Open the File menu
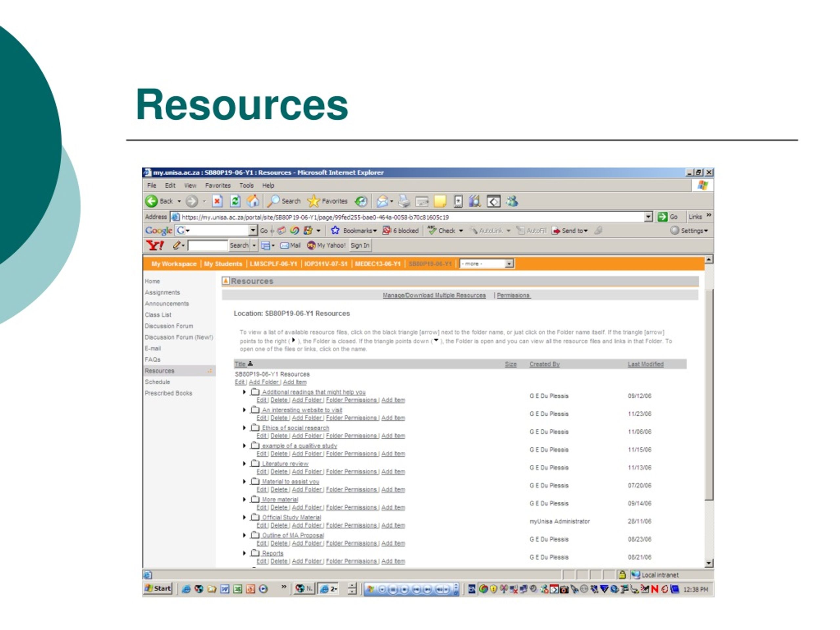 point(152,185)
